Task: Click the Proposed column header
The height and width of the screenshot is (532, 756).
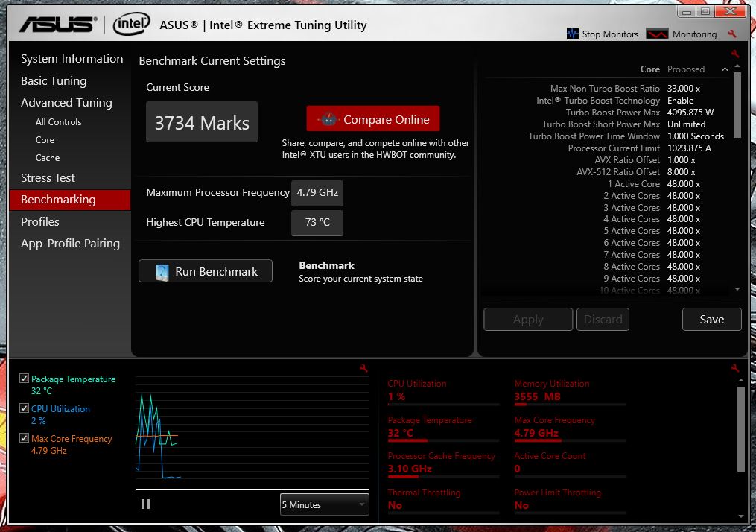Action: pos(685,69)
